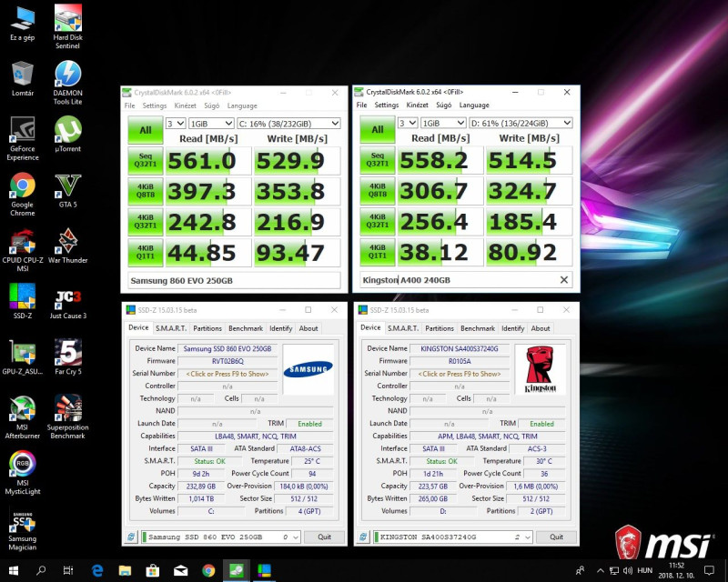Screen dimensions: 728x582
Task: Open Microsoft Edge from taskbar
Action: tap(96, 570)
